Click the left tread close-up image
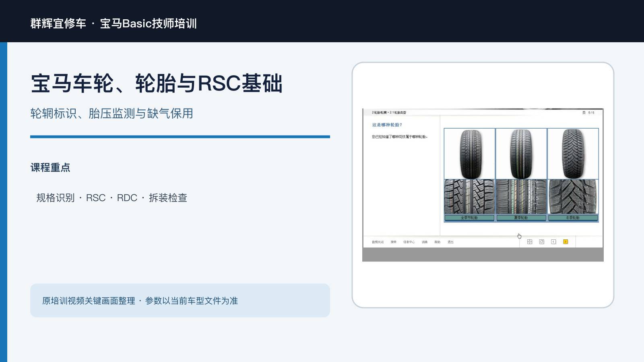The width and height of the screenshot is (644, 362). tap(469, 197)
